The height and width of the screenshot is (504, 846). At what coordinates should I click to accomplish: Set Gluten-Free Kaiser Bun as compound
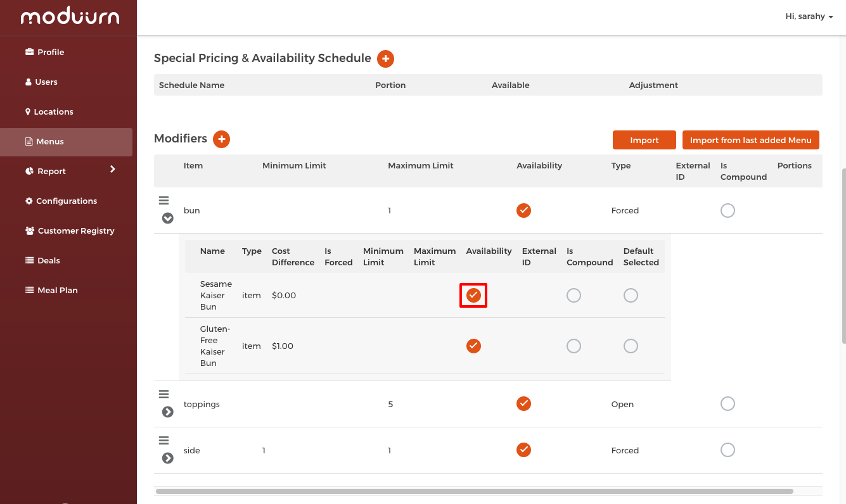pos(574,346)
